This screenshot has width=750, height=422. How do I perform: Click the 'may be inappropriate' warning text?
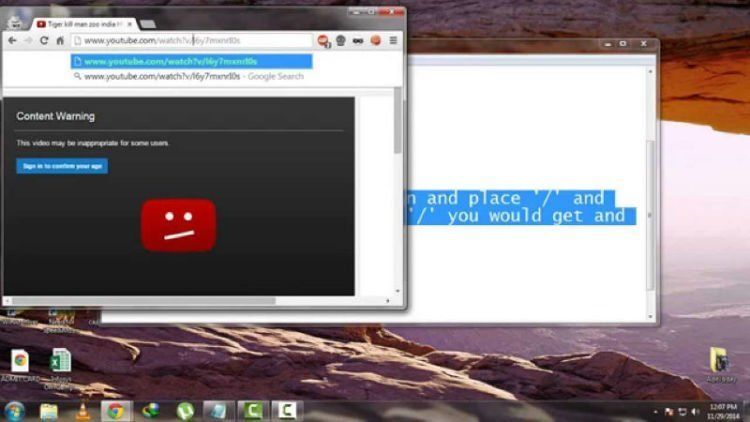(92, 143)
